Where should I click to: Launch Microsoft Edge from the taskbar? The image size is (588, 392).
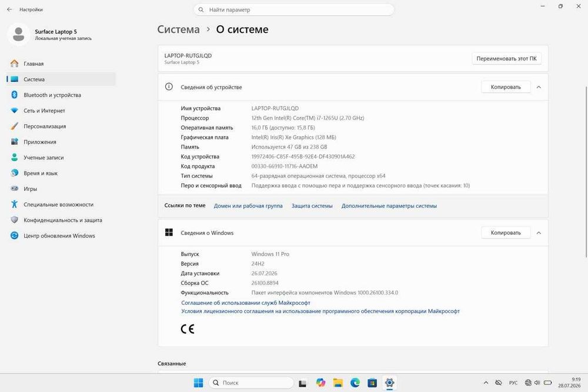pyautogui.click(x=355, y=383)
